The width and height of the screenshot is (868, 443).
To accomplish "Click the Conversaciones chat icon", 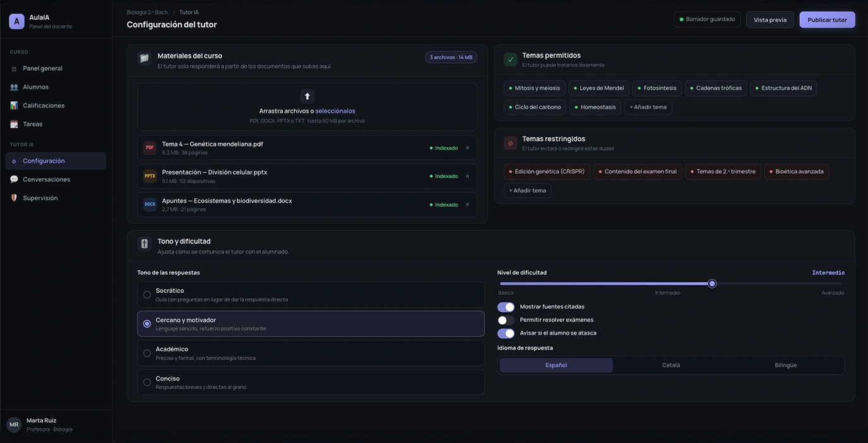I will 14,179.
